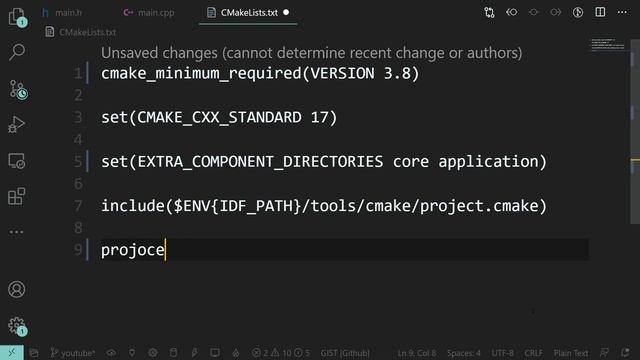Click the youtube* git branch indicator
This screenshot has width=640, height=360.
73,353
